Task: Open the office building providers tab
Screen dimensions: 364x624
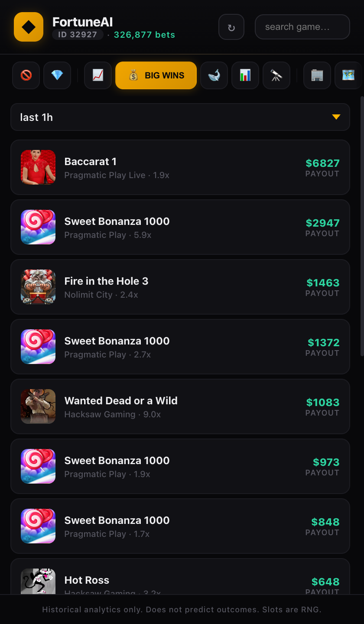Action: [x=317, y=75]
